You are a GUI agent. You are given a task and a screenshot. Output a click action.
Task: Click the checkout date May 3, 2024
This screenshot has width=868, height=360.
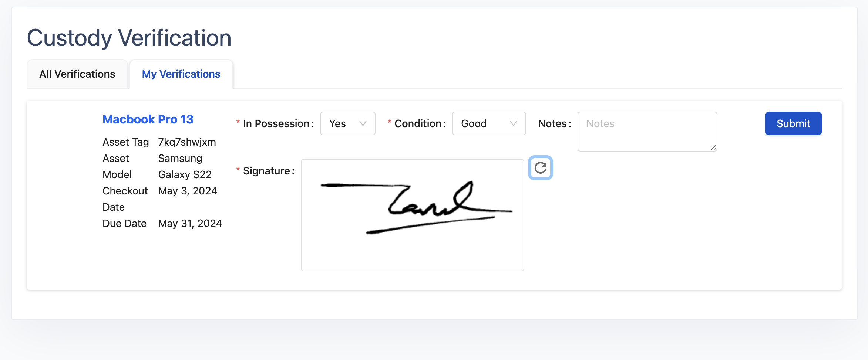[x=188, y=191]
